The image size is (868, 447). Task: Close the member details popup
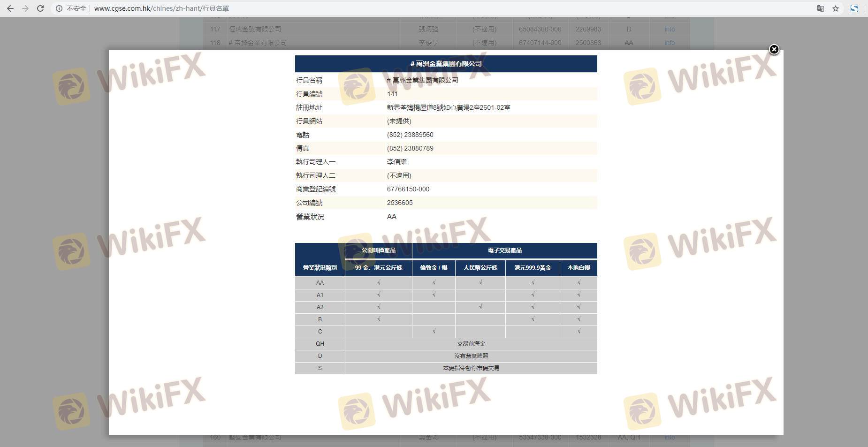774,50
